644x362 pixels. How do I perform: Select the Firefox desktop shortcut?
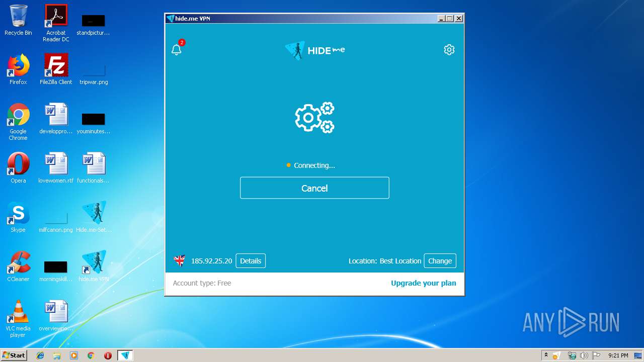[18, 70]
